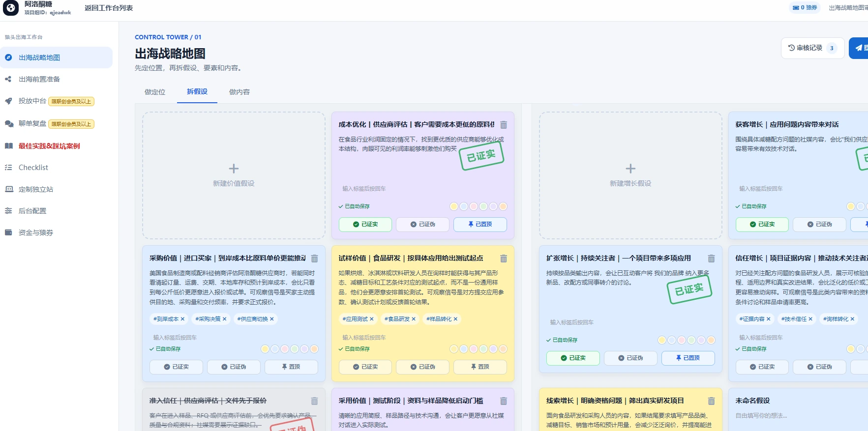The image size is (868, 431).
Task: Add a new 价值假设 card
Action: point(234,175)
